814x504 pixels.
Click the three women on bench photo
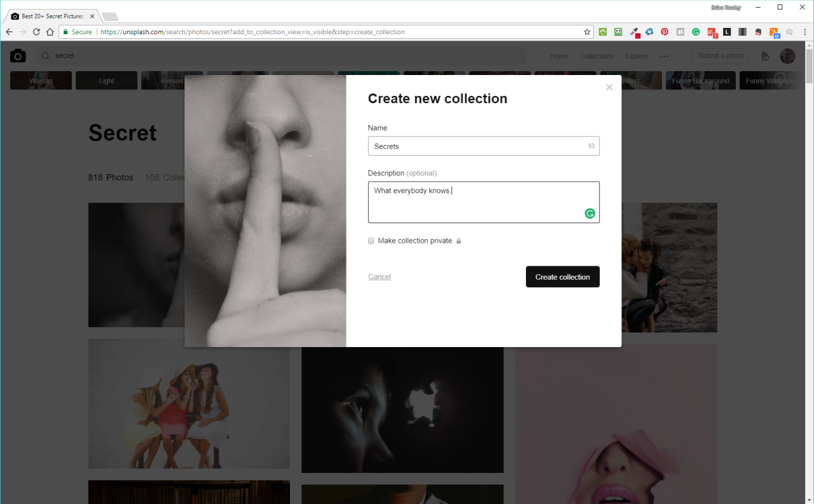(x=189, y=404)
